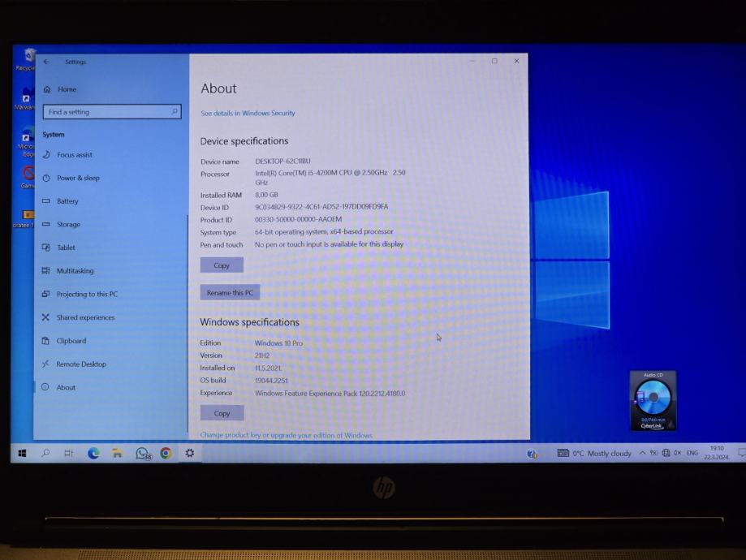
Task: Open Multitasking settings
Action: pos(75,271)
